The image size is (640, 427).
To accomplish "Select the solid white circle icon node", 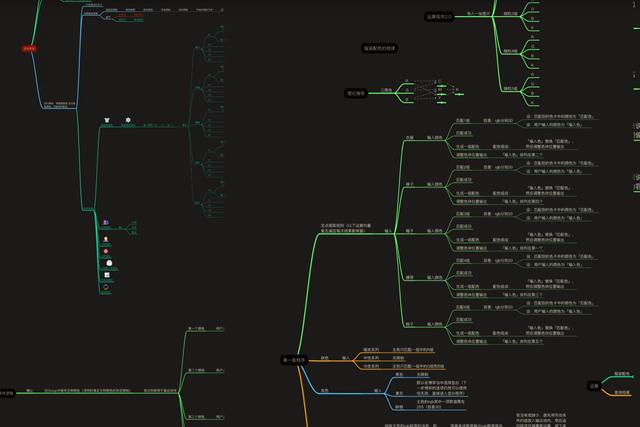I will pyautogui.click(x=107, y=263).
